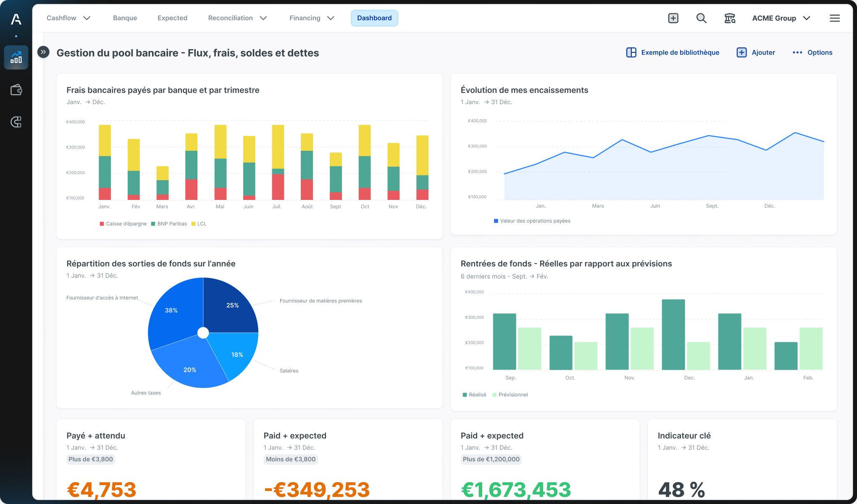857x504 pixels.
Task: Expand the sidebar with double-chevron button
Action: [43, 52]
